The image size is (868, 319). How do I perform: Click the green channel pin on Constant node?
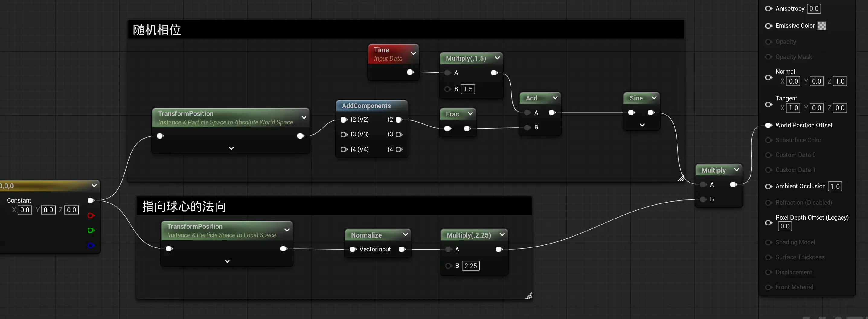(91, 230)
